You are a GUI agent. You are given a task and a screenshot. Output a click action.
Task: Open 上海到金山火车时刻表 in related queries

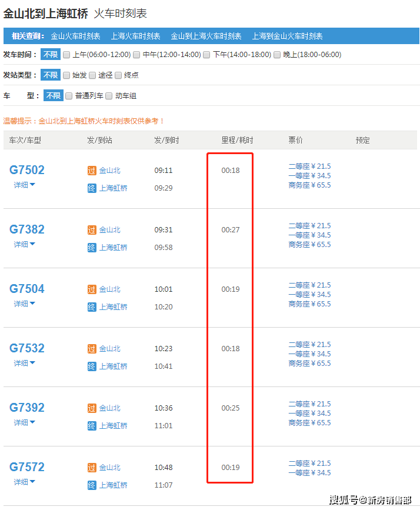coord(288,36)
